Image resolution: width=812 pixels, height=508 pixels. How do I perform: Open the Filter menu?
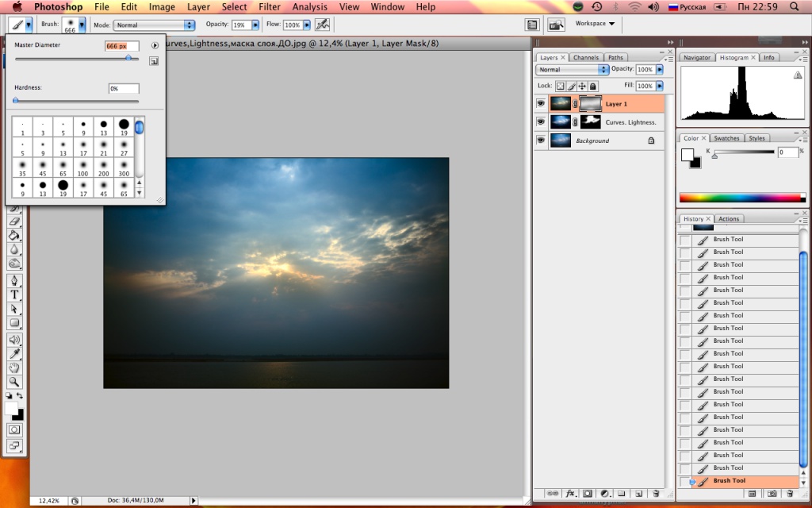(270, 7)
